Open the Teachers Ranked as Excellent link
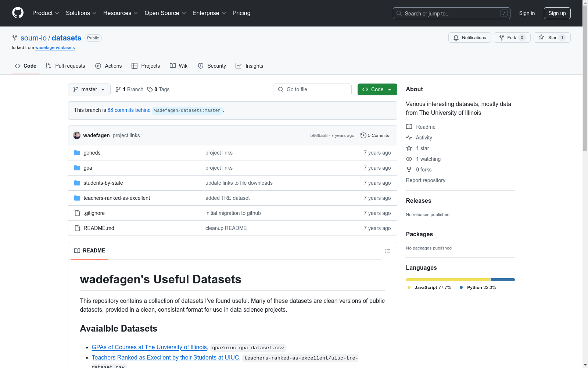 coord(165,357)
